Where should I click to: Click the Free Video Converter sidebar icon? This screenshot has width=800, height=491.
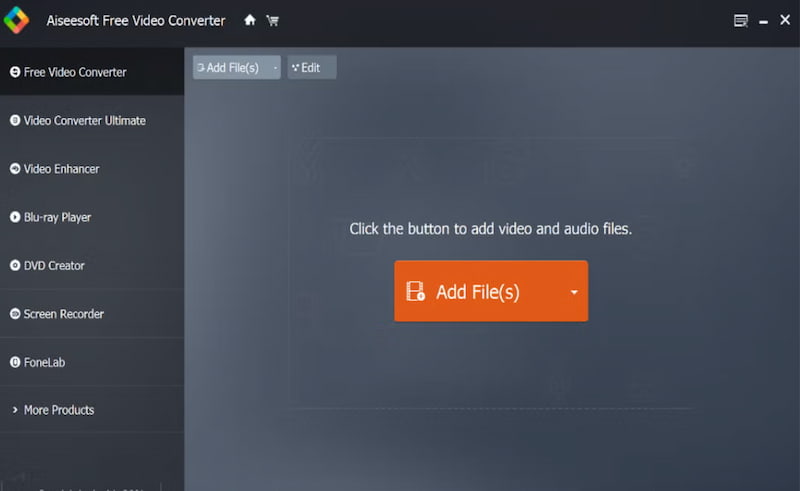point(15,72)
